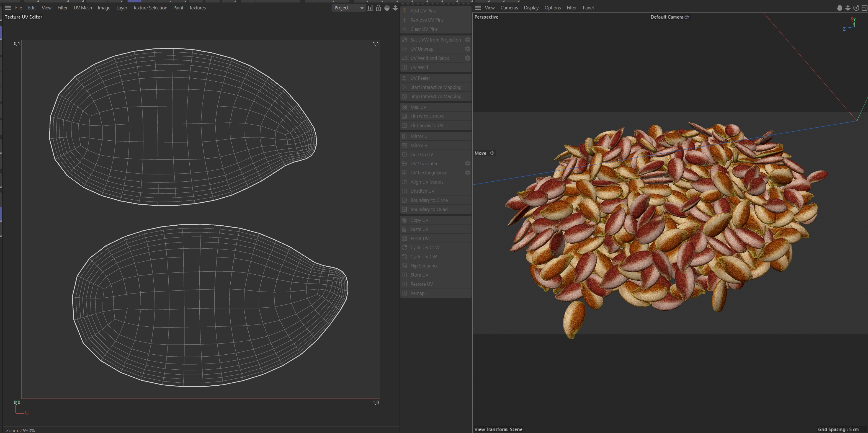Click the orbit/rotate camera icon in 3D viewport
The image size is (868, 433).
(x=856, y=8)
